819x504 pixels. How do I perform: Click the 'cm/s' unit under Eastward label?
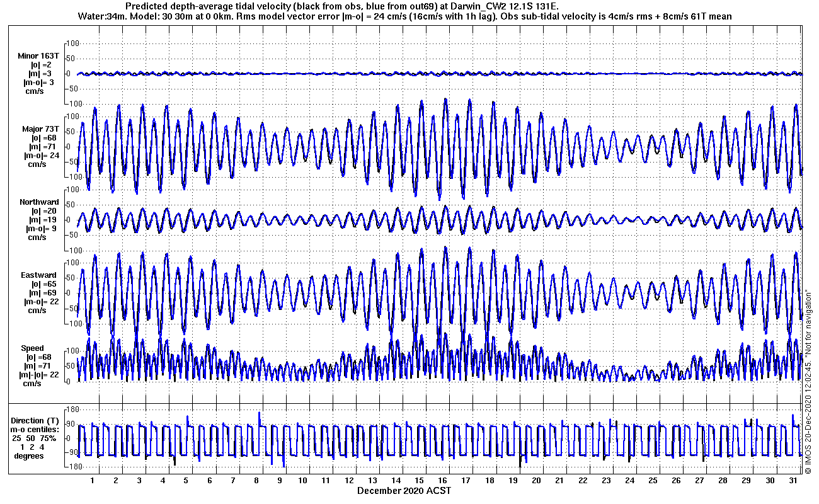pos(36,311)
